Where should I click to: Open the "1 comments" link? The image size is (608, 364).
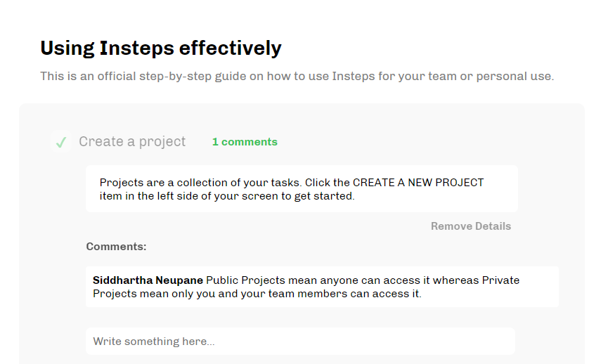[x=245, y=142]
